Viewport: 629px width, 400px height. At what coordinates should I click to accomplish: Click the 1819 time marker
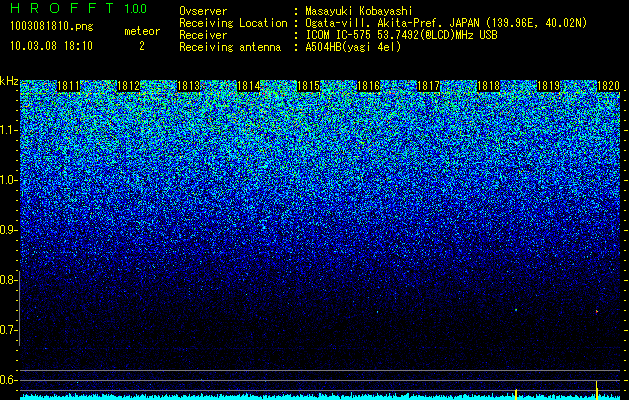tap(548, 86)
